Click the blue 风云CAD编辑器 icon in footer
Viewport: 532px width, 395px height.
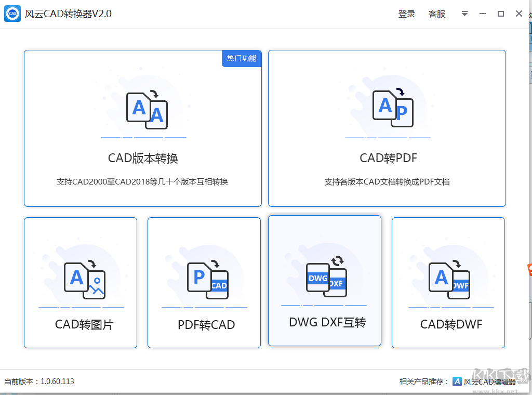tap(457, 381)
